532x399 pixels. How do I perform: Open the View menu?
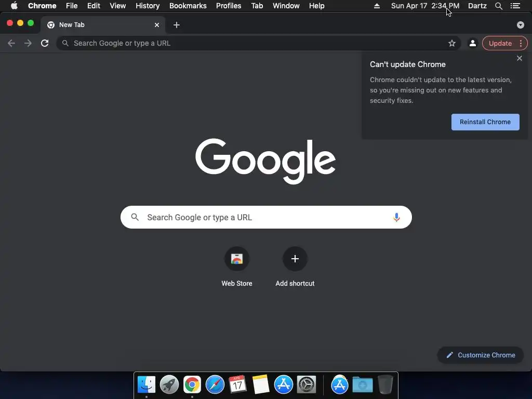pos(118,6)
